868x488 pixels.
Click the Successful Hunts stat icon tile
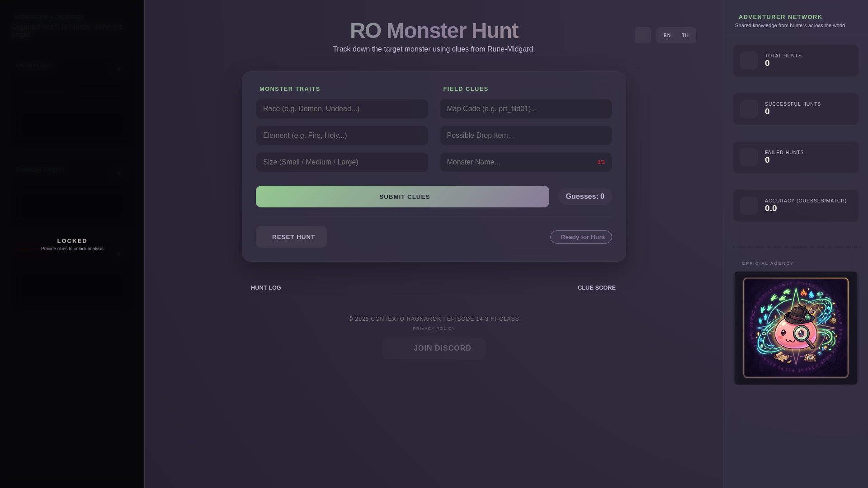pyautogui.click(x=749, y=109)
